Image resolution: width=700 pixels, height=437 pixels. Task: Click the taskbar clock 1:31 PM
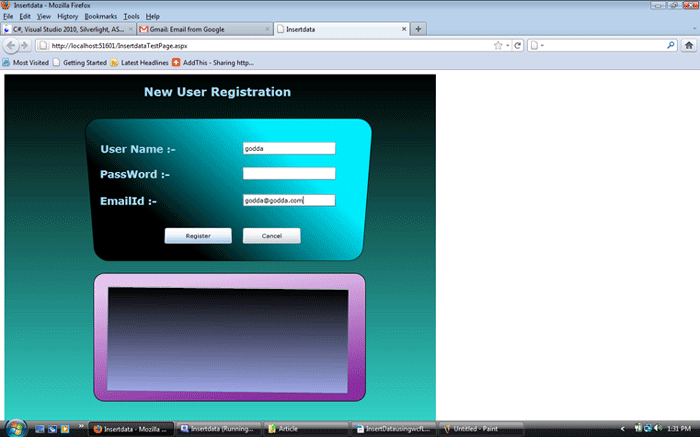point(679,429)
